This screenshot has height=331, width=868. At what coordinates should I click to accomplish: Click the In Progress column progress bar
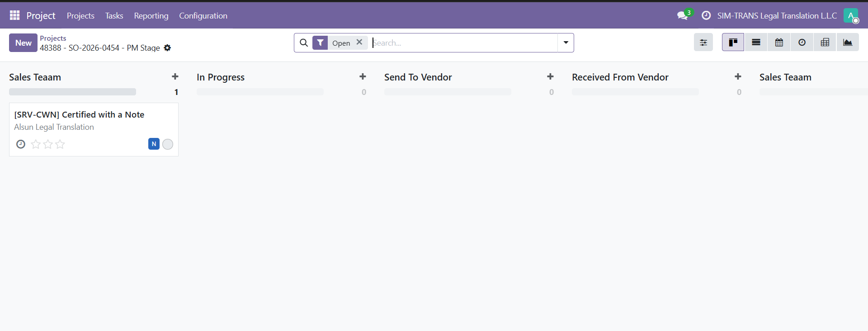pos(260,92)
